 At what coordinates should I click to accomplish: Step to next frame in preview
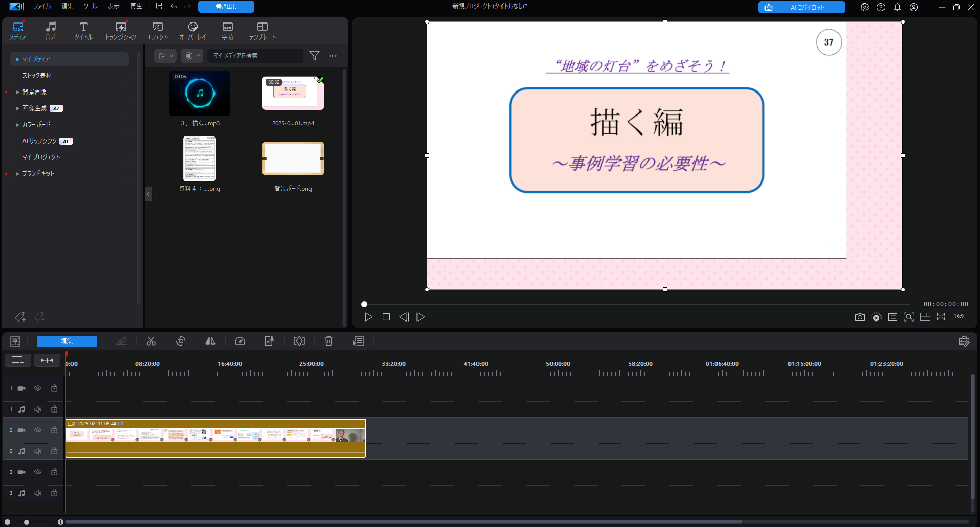[x=420, y=317]
